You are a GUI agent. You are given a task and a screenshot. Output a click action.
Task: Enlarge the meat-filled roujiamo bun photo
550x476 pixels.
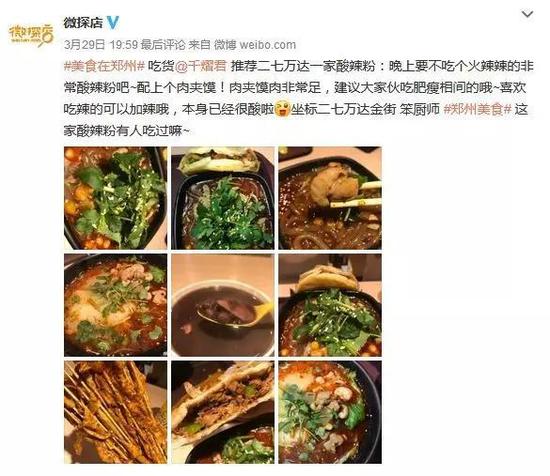coord(223,413)
